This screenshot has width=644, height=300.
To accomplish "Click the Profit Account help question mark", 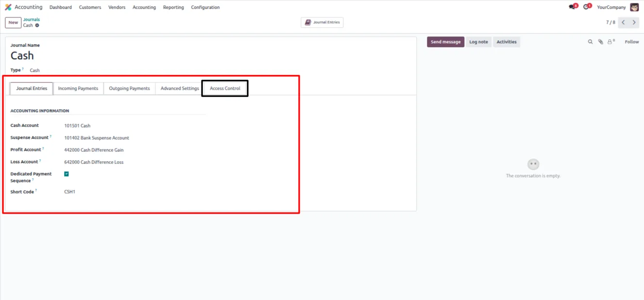I will coord(43,149).
